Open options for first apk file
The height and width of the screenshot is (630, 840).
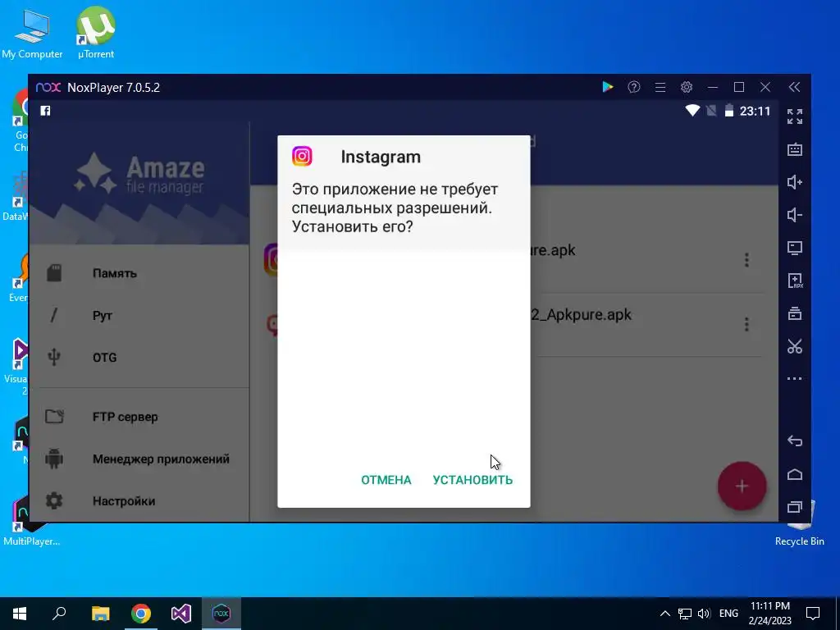tap(746, 260)
